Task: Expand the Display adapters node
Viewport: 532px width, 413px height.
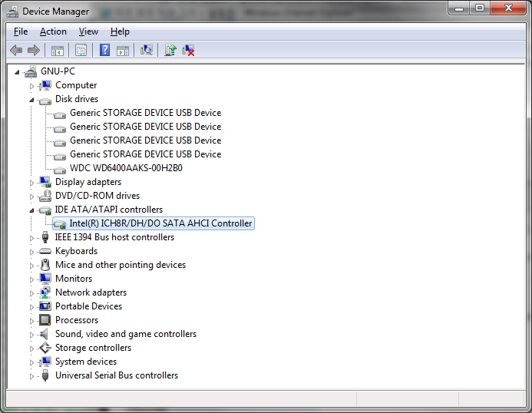Action: coord(31,183)
